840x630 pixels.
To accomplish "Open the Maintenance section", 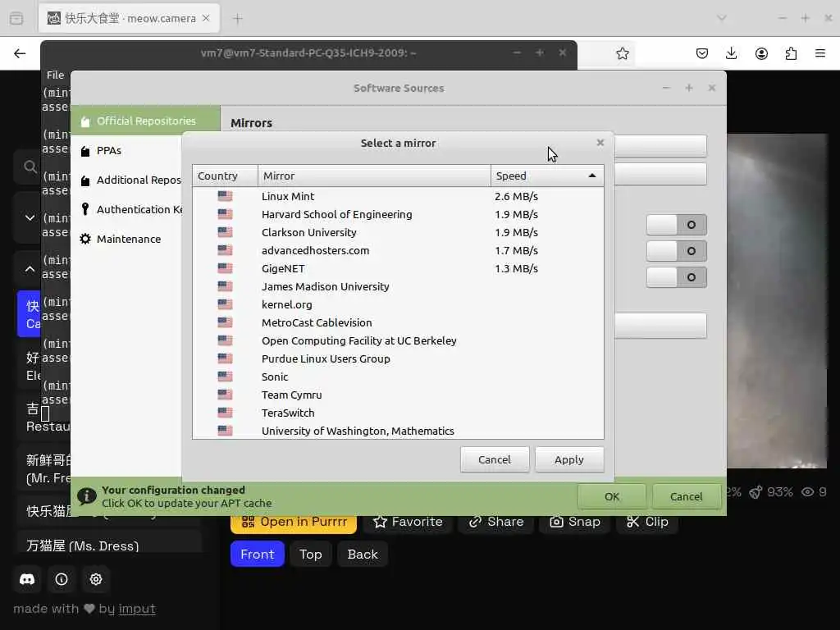I will pos(127,239).
